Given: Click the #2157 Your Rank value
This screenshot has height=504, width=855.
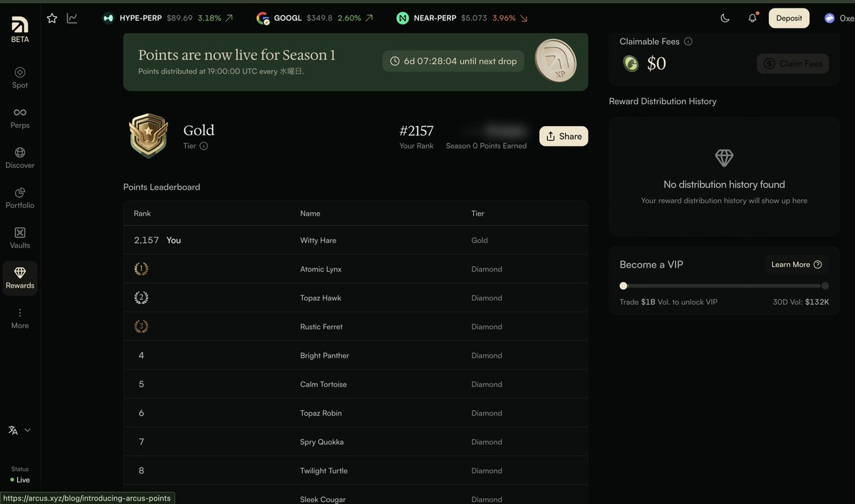Looking at the screenshot, I should point(416,131).
